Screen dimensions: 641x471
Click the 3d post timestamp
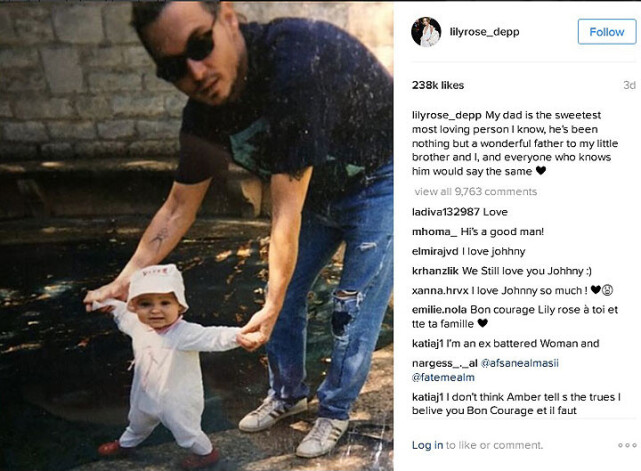point(629,85)
